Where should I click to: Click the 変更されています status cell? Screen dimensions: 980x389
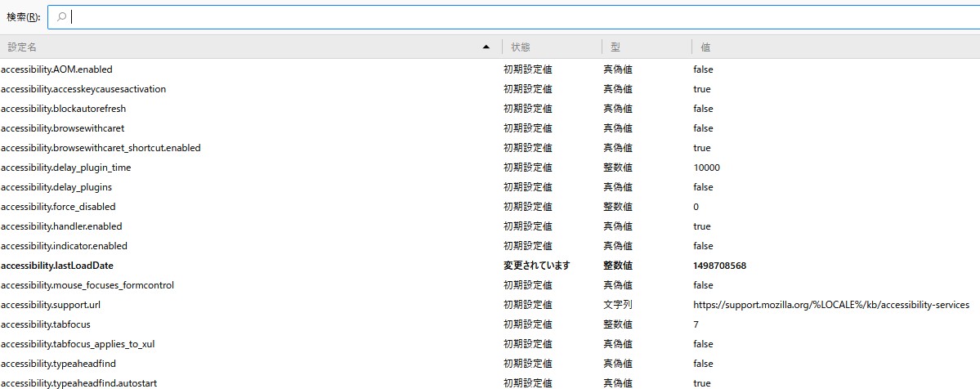click(x=536, y=266)
